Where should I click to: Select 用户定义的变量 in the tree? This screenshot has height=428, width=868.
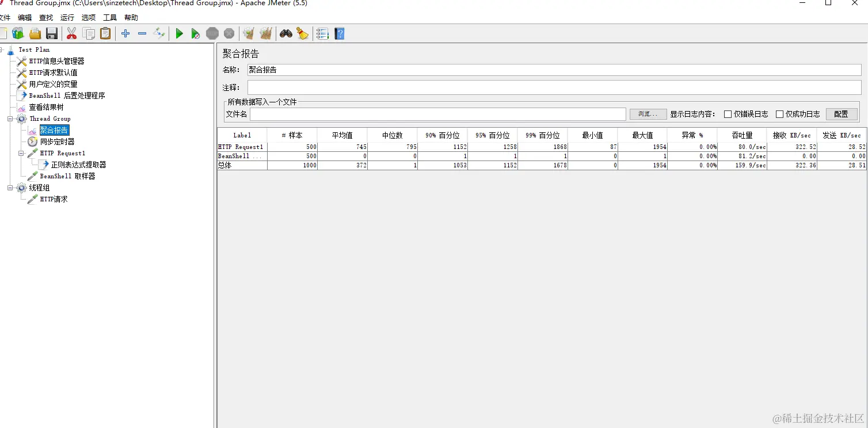pyautogui.click(x=53, y=84)
